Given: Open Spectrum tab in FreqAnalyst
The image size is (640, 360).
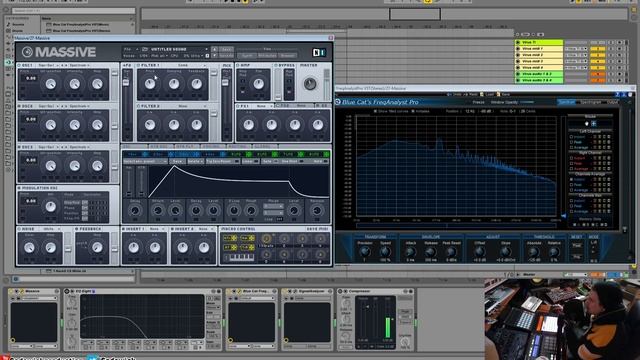Looking at the screenshot, I should coord(567,102).
